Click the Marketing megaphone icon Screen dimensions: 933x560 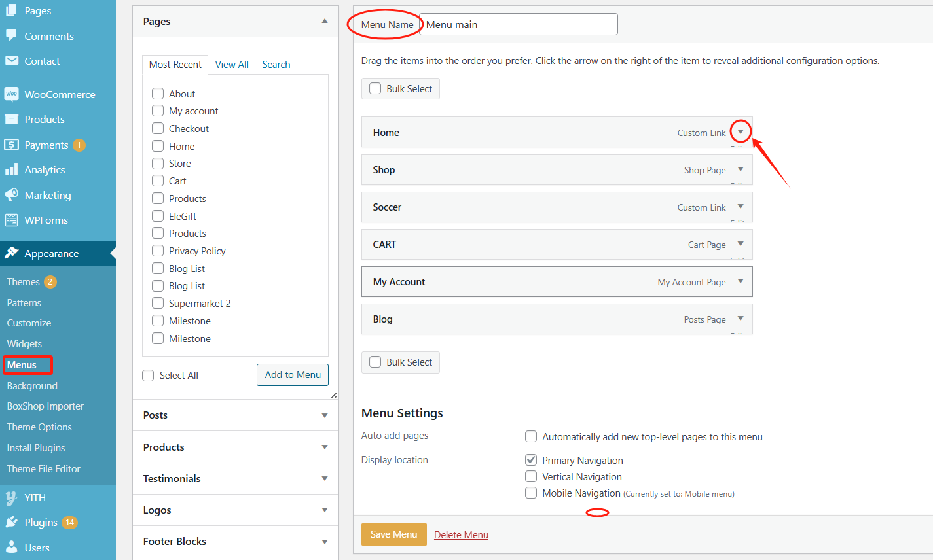pyautogui.click(x=11, y=195)
